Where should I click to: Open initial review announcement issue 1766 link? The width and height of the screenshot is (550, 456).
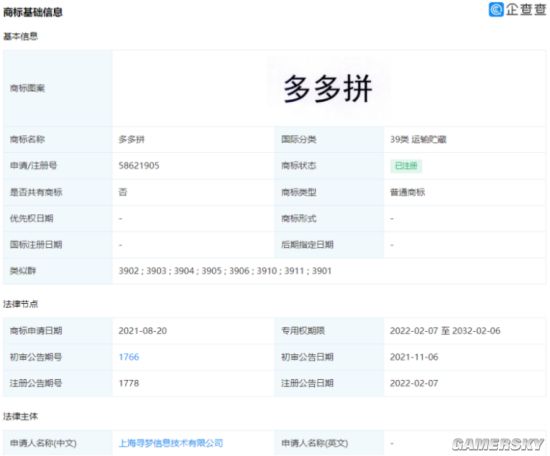129,357
